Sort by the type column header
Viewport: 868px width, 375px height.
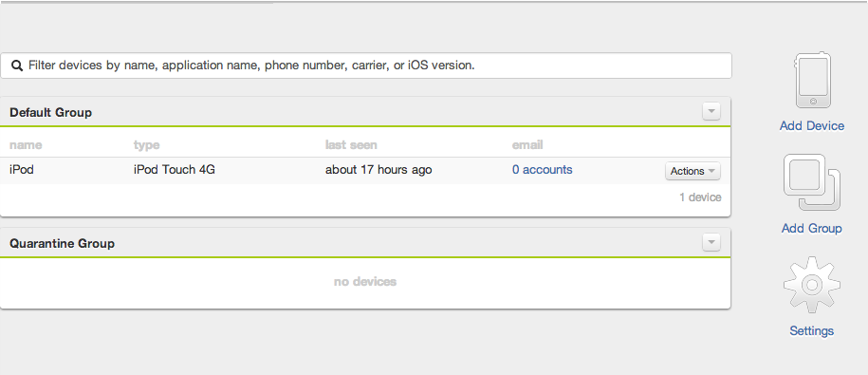click(147, 145)
